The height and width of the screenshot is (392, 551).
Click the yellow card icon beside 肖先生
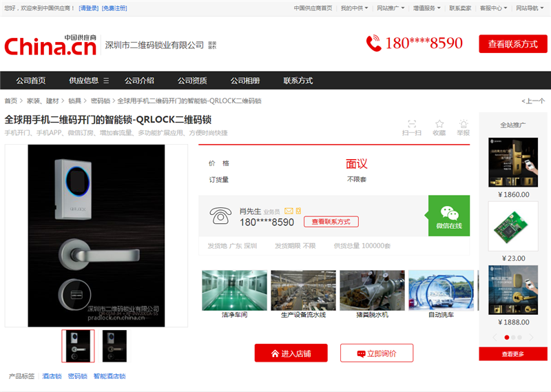click(298, 211)
